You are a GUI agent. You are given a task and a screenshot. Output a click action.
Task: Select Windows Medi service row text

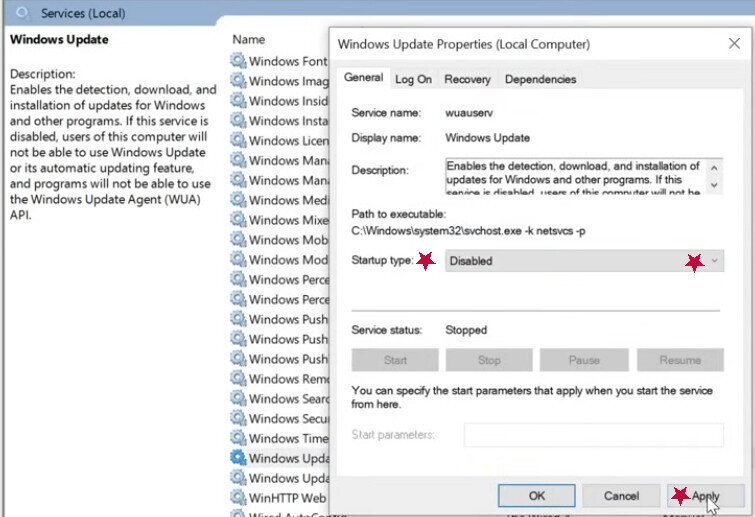pyautogui.click(x=288, y=200)
